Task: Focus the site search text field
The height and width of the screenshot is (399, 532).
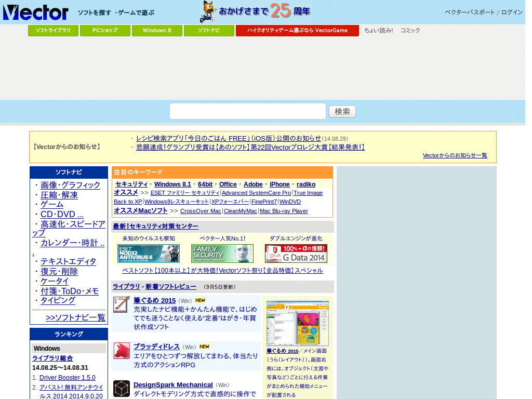Action: click(x=248, y=111)
